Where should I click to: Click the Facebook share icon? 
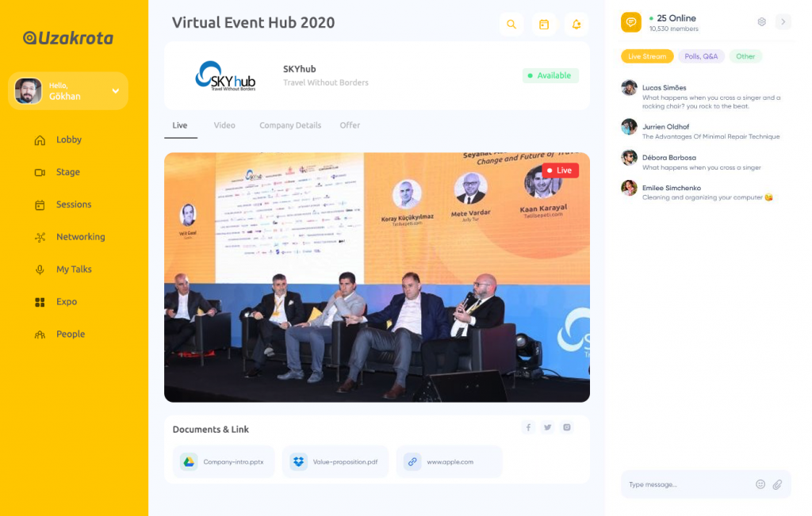(x=528, y=428)
